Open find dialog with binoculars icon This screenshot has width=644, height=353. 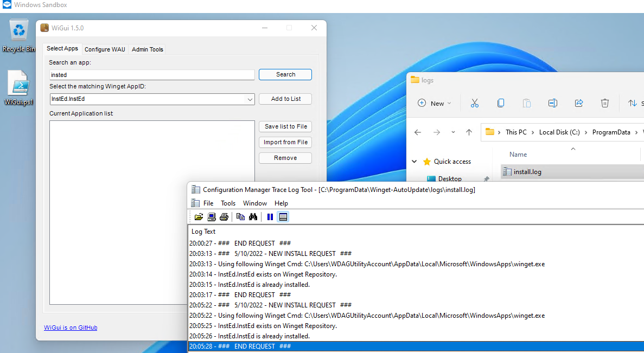pos(253,216)
